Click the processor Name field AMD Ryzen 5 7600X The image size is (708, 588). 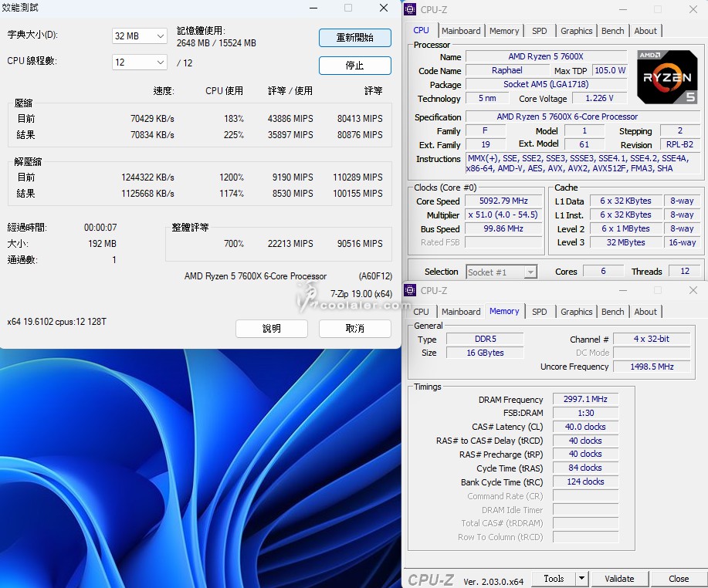[546, 56]
